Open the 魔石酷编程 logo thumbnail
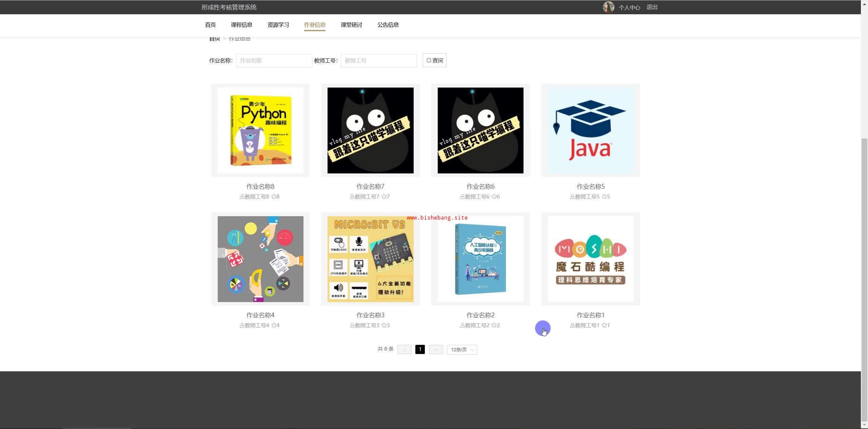 590,259
